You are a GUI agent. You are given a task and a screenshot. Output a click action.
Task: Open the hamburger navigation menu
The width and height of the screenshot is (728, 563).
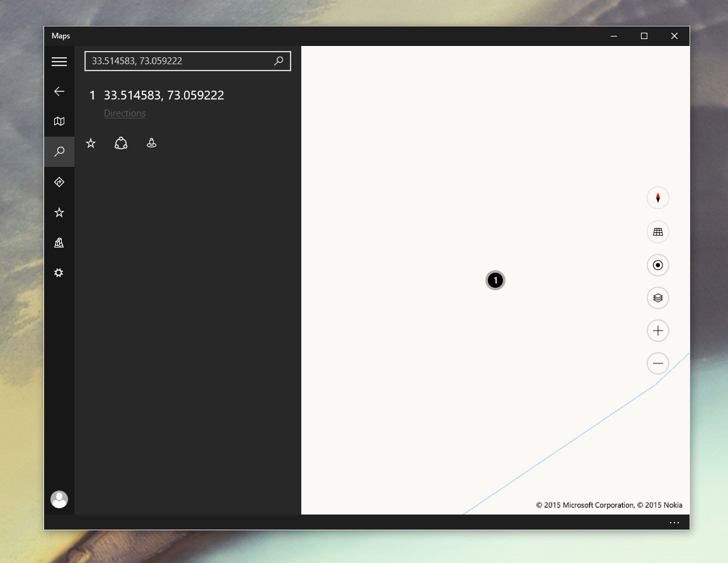pos(59,61)
